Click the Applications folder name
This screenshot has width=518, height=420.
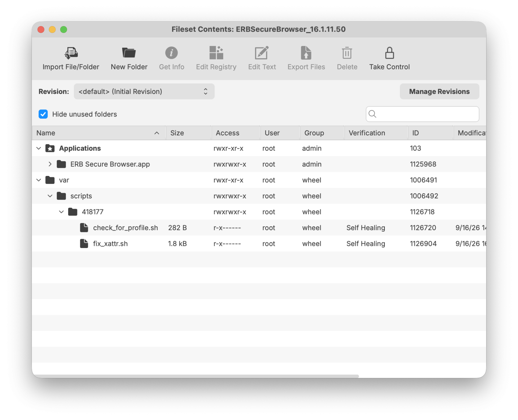(80, 148)
